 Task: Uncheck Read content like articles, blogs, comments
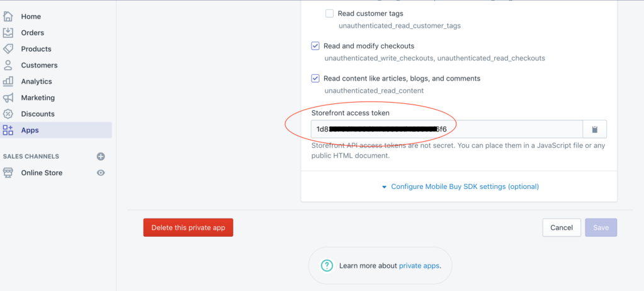tap(315, 79)
